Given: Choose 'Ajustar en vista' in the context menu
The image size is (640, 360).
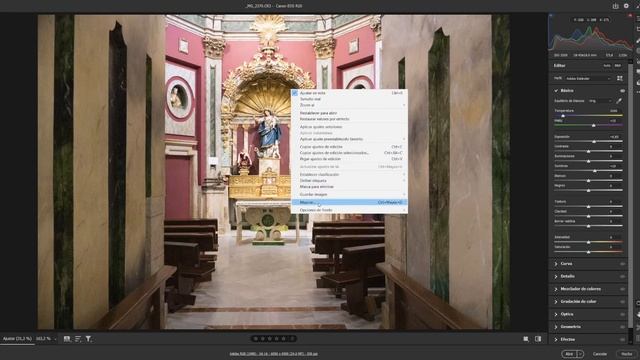Looking at the screenshot, I should point(349,93).
